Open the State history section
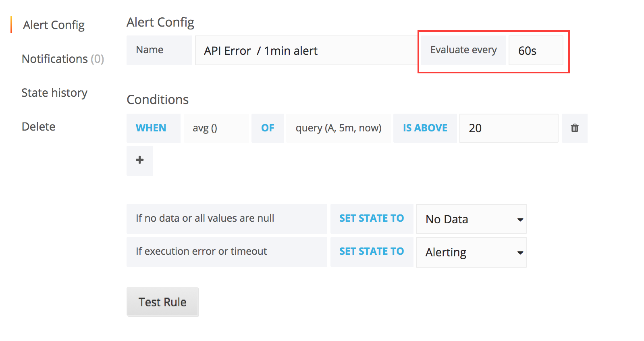The height and width of the screenshot is (341, 644). [x=54, y=92]
